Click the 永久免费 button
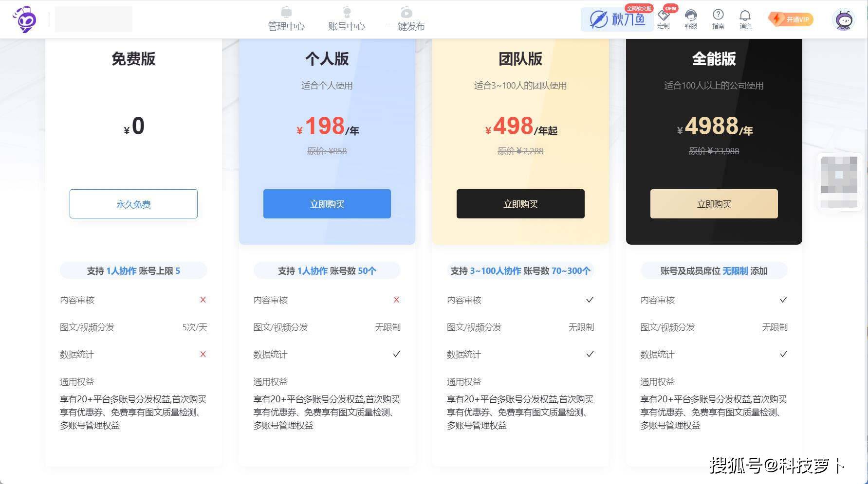 133,204
